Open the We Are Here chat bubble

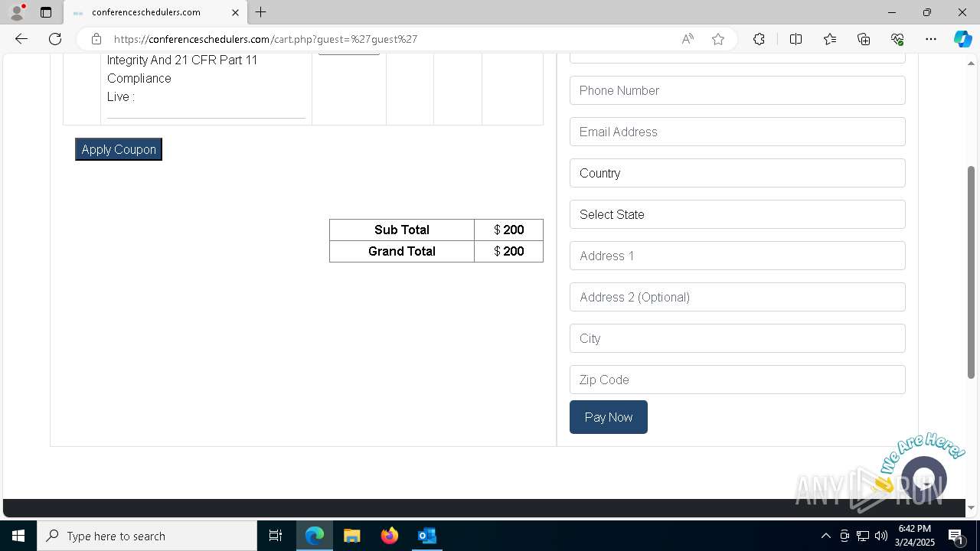(924, 478)
